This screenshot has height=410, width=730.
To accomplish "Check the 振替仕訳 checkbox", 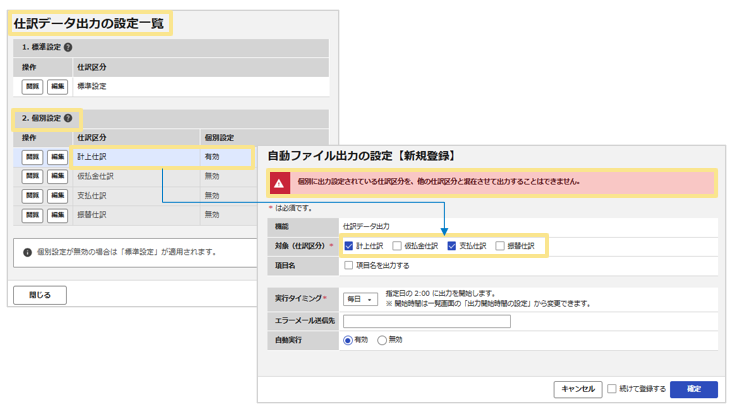I will [500, 246].
